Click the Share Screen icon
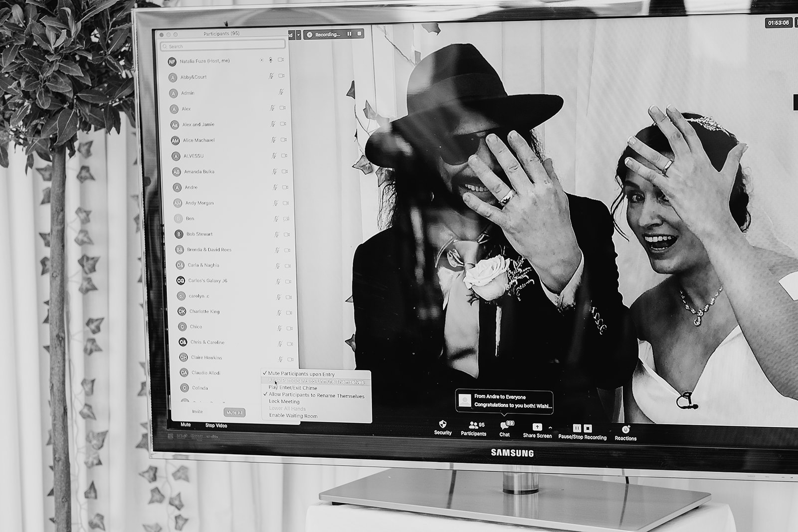798x532 pixels. (x=537, y=427)
